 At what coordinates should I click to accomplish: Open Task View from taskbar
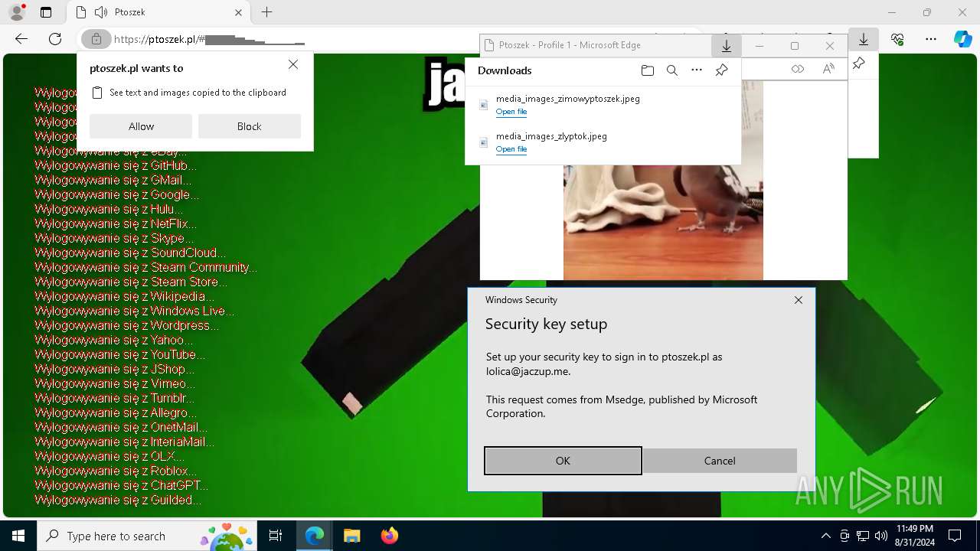pos(276,536)
